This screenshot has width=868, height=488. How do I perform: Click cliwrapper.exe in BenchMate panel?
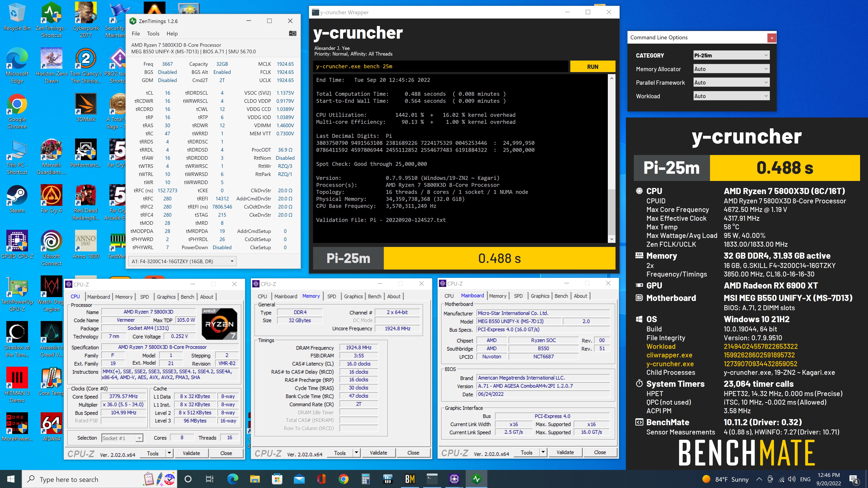coord(669,355)
